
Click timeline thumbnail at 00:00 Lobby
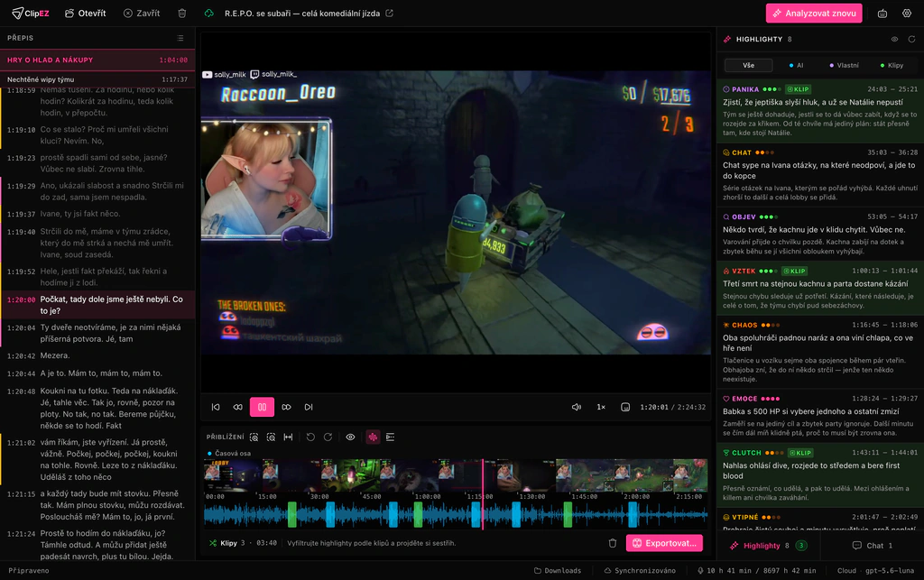232,474
